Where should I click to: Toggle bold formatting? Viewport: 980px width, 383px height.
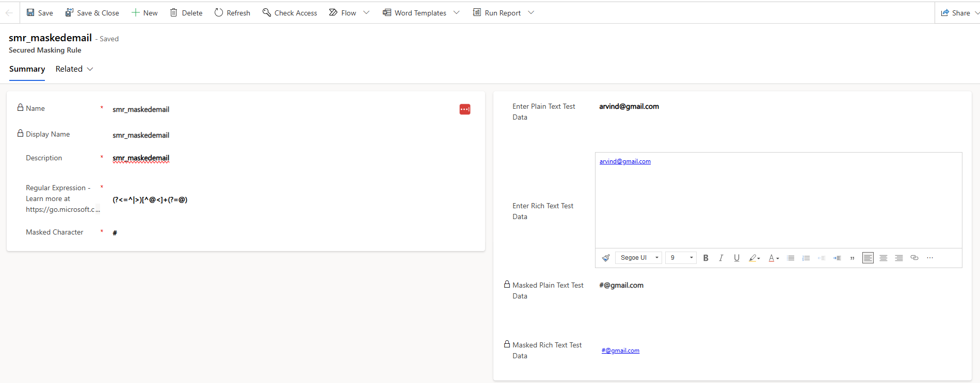(705, 258)
